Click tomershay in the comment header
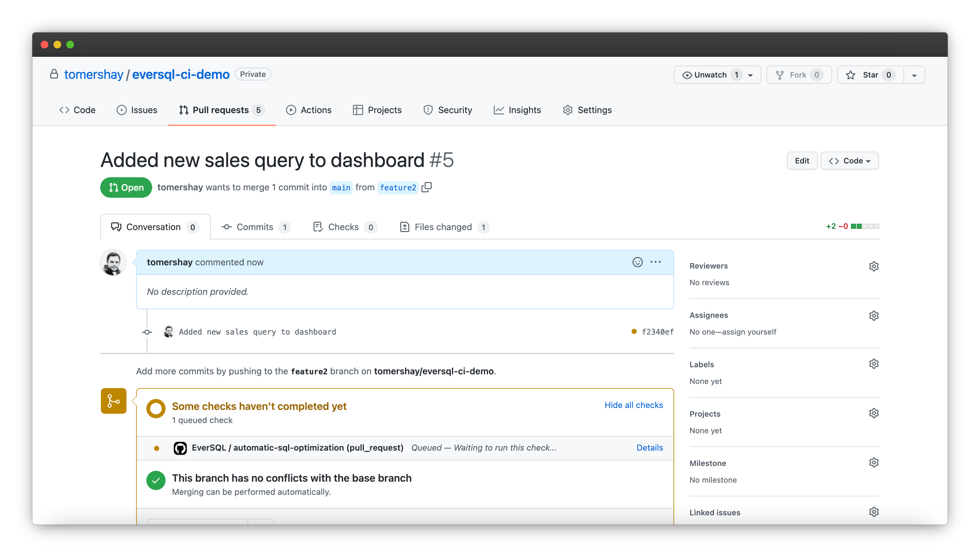Screen dimensions: 980x557 pyautogui.click(x=170, y=262)
